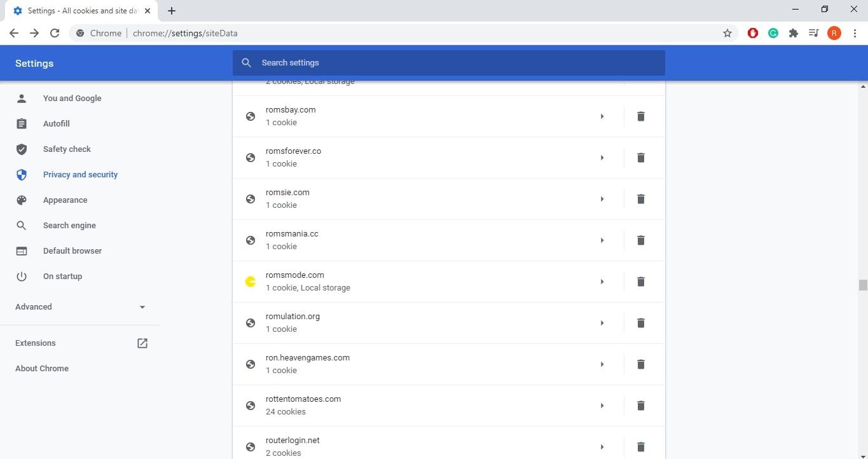Open a new tab with plus button
868x459 pixels.
click(172, 11)
